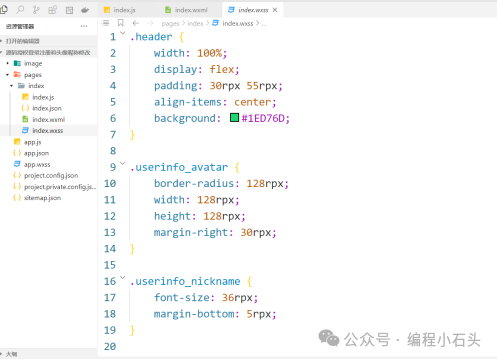Click line number 8 in the gutter
This screenshot has width=497, height=360.
pos(113,151)
